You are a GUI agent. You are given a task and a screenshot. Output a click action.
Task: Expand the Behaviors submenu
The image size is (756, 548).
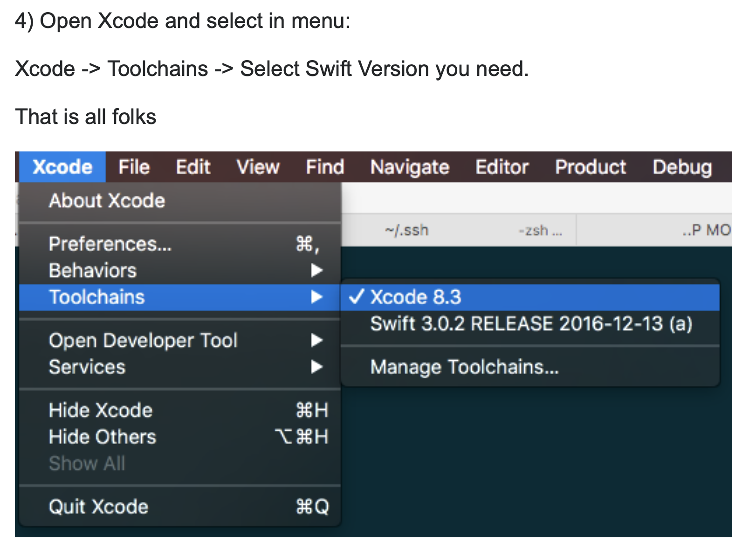pyautogui.click(x=180, y=270)
